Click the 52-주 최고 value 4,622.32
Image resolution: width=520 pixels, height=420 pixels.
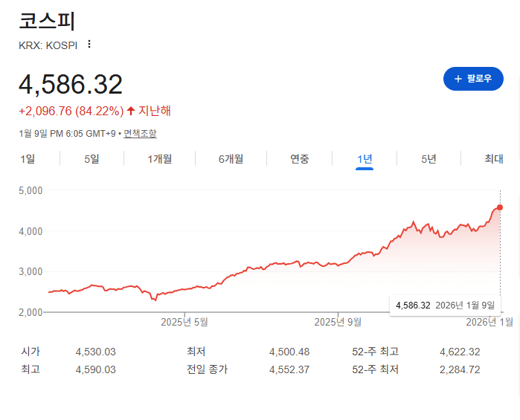click(460, 352)
